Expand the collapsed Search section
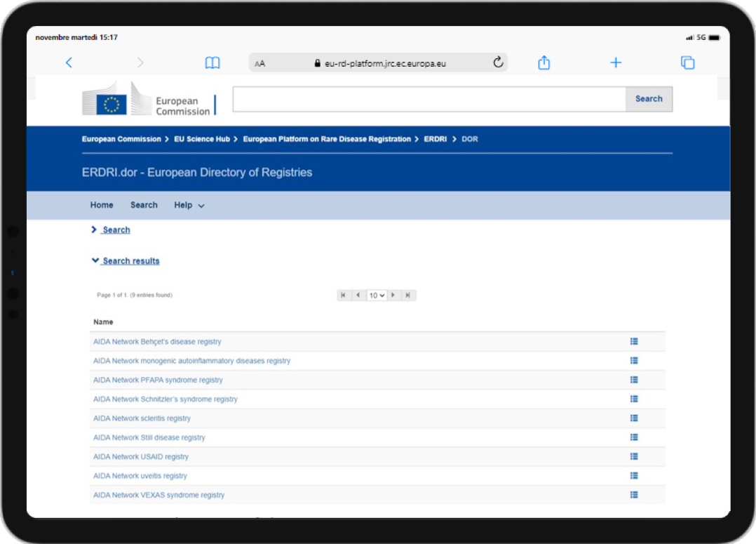This screenshot has height=544, width=756. (x=111, y=230)
